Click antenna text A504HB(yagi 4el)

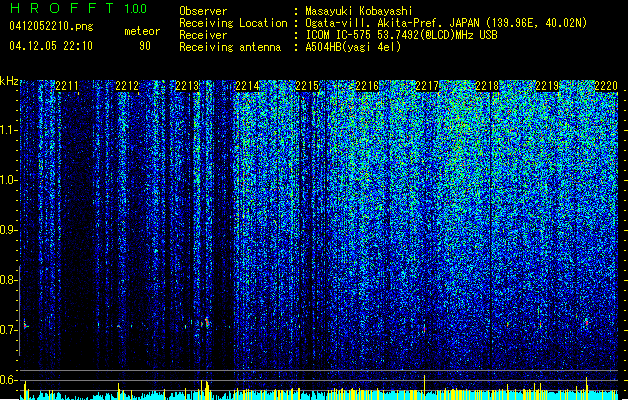click(x=353, y=47)
